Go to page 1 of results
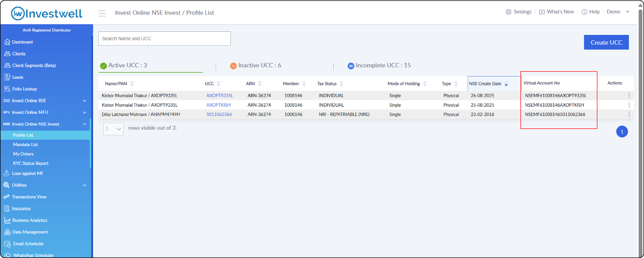Screen dimensions: 644x258 pos(622,132)
